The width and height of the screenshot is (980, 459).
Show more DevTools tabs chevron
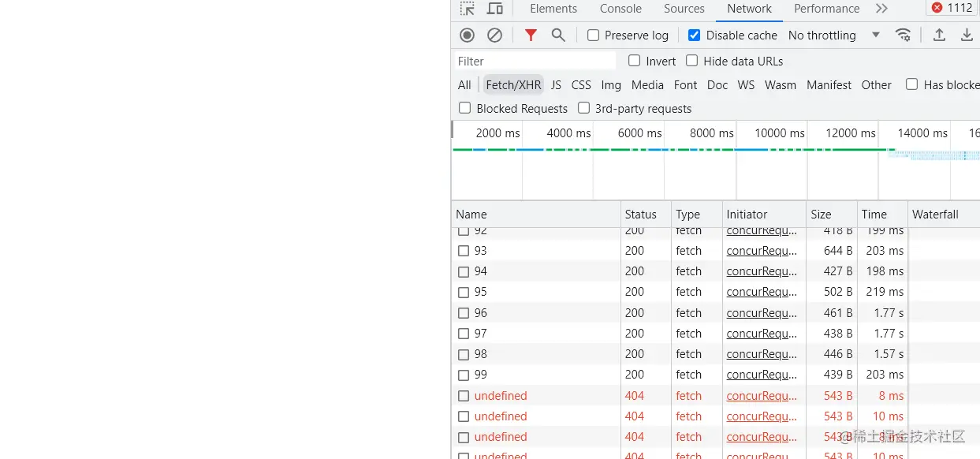[x=881, y=9]
